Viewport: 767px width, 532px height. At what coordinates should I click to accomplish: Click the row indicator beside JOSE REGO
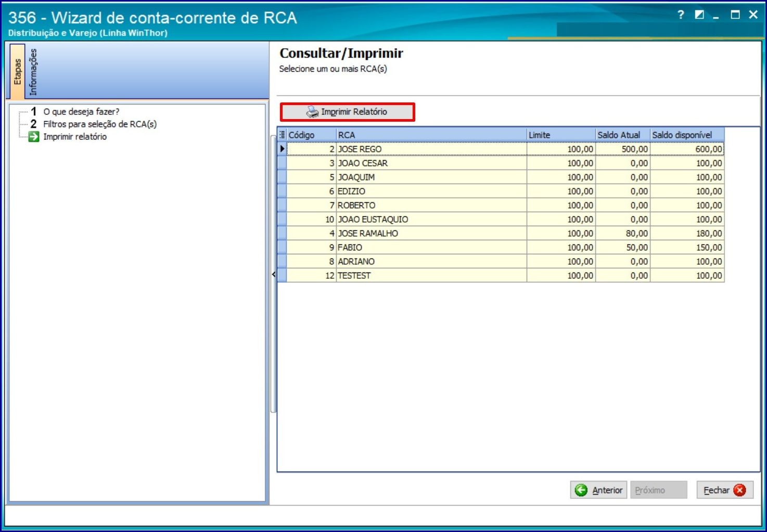coord(282,149)
